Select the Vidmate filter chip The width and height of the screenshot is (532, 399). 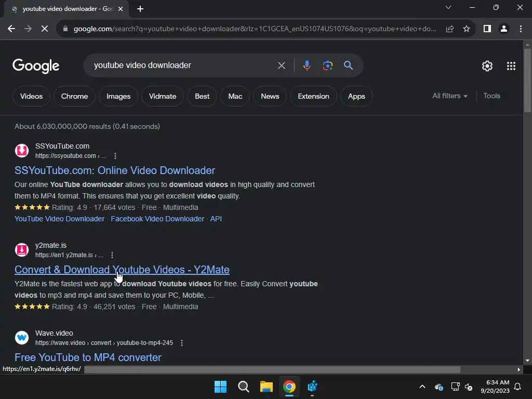pyautogui.click(x=163, y=96)
